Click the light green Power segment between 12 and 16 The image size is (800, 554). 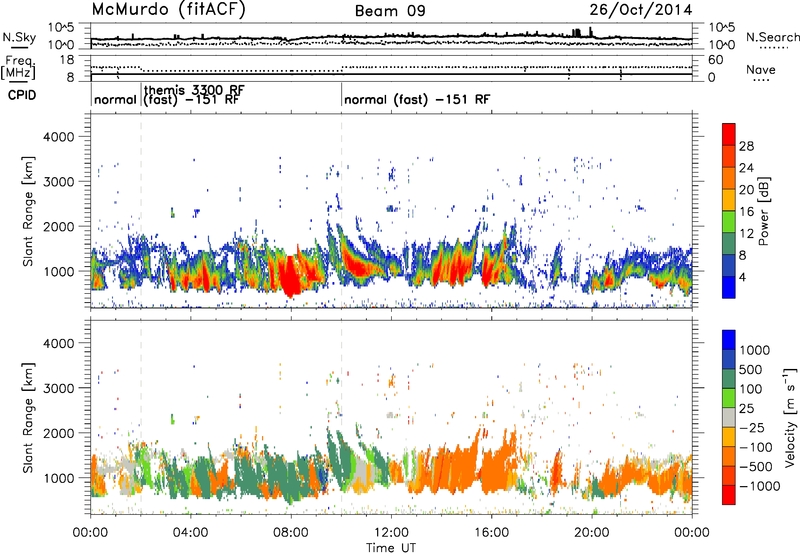729,221
